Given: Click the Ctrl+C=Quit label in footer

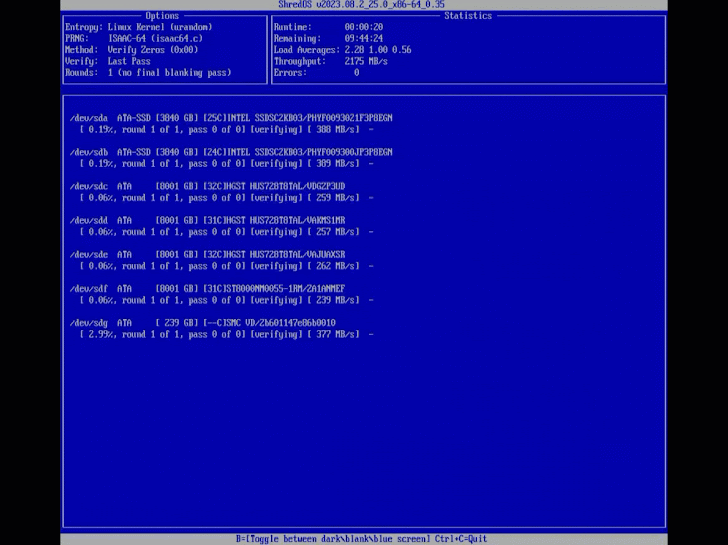Looking at the screenshot, I should (459, 539).
